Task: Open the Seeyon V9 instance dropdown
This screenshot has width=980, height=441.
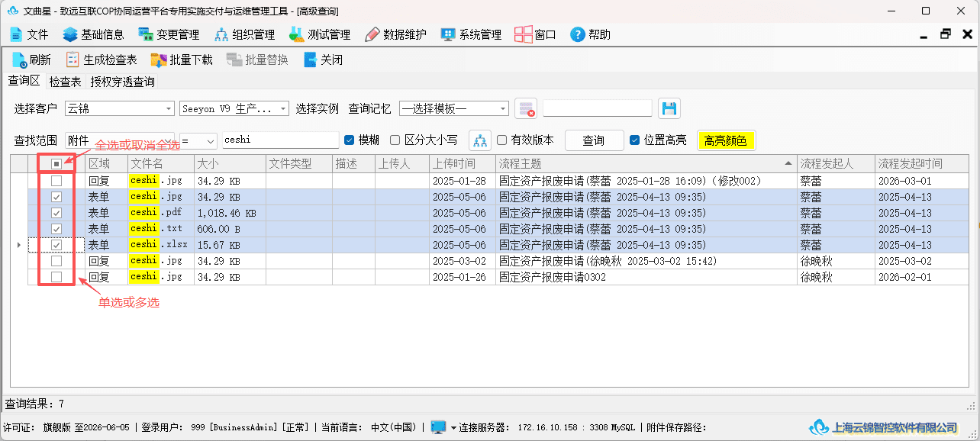Action: tap(234, 108)
